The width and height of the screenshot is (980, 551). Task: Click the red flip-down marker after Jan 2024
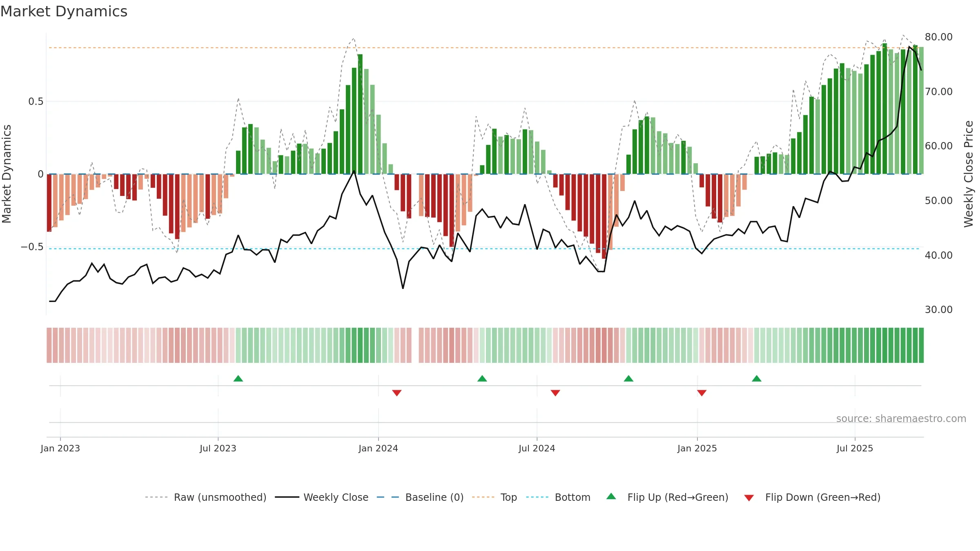click(397, 393)
